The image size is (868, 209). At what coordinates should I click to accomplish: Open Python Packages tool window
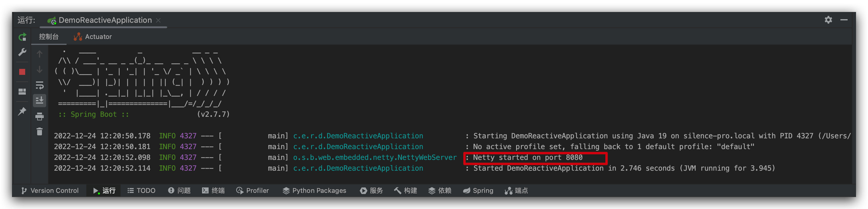pyautogui.click(x=314, y=190)
